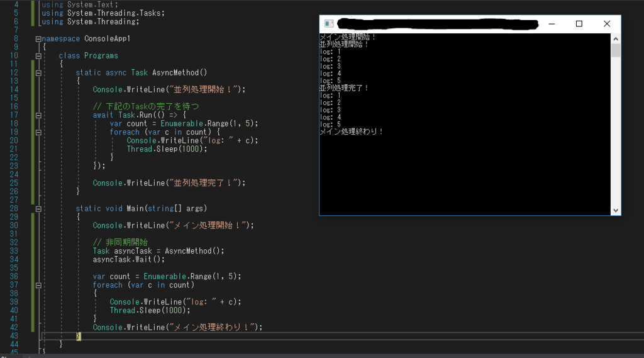Image resolution: width=644 pixels, height=358 pixels.
Task: Click the WriteLine "メイン処理開始！" code line
Action: 174,225
